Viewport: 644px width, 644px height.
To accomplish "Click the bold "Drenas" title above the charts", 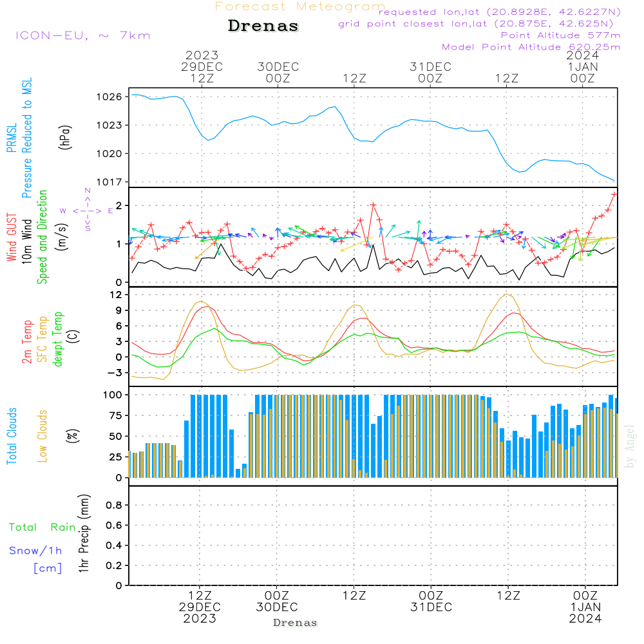I will 263,26.
